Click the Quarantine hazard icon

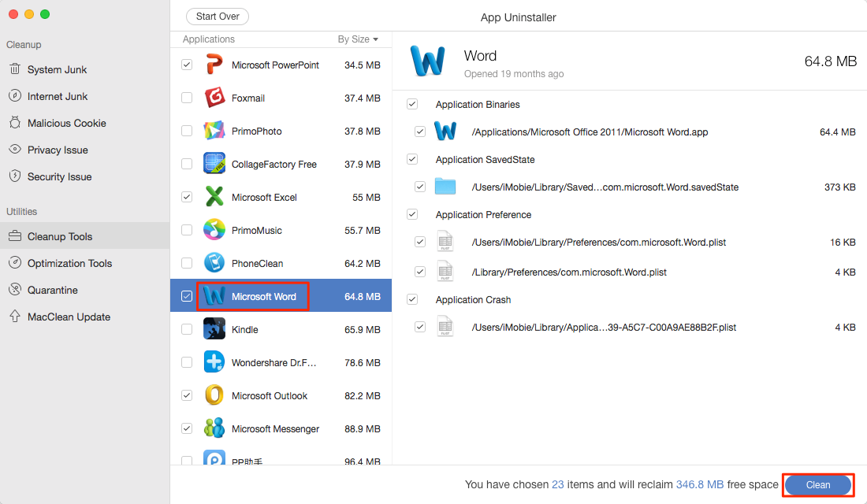(15, 290)
